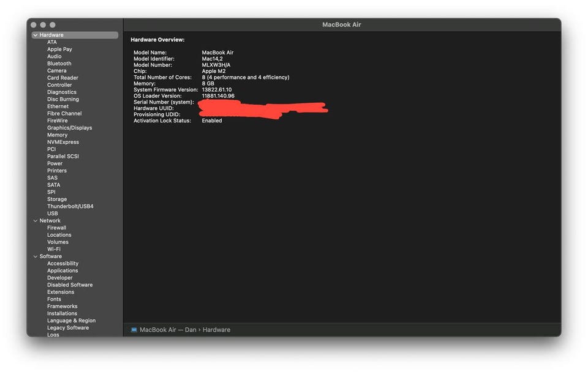588x372 pixels.
Task: Collapse the Network section chevron
Action: (x=36, y=221)
